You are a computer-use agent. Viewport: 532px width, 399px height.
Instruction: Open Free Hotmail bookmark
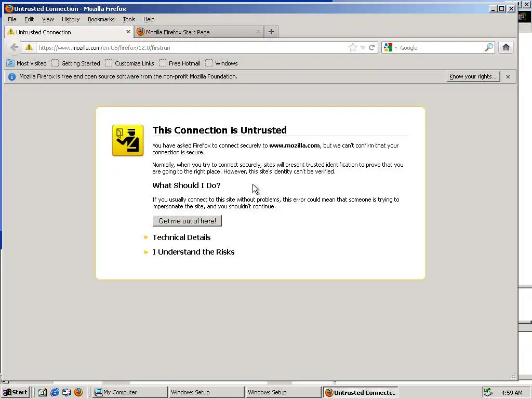pyautogui.click(x=180, y=63)
